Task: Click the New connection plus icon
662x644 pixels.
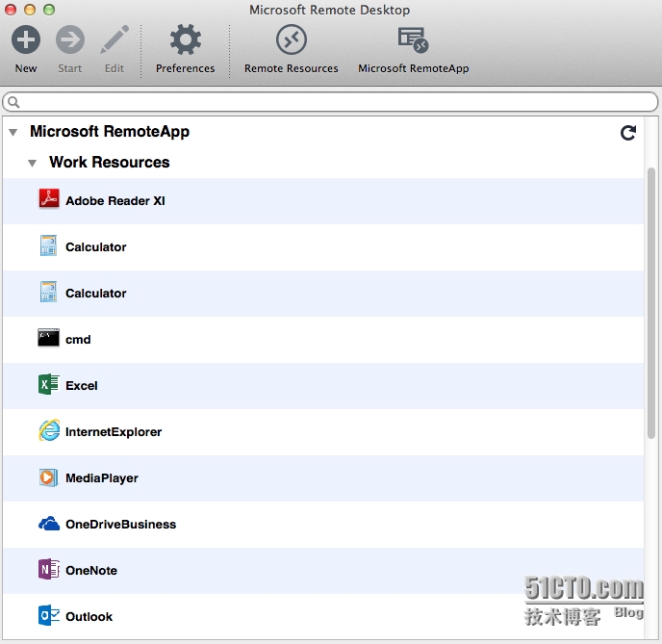Action: (26, 39)
